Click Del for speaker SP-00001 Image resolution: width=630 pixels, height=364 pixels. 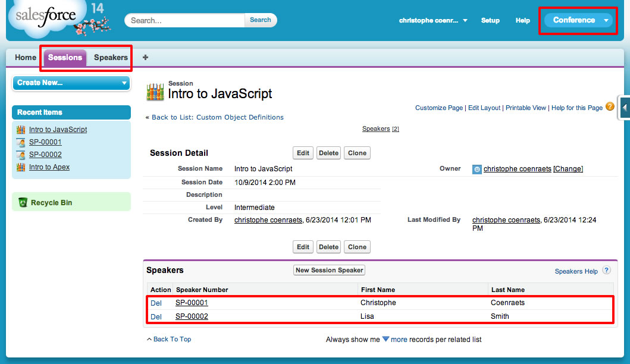pyautogui.click(x=156, y=303)
